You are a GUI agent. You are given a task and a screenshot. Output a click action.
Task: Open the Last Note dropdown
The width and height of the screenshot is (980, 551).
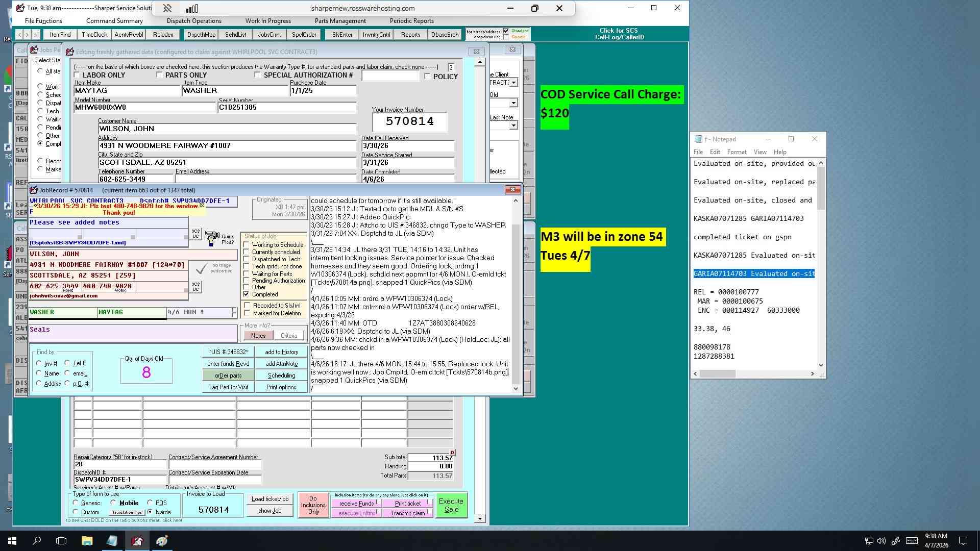[513, 126]
